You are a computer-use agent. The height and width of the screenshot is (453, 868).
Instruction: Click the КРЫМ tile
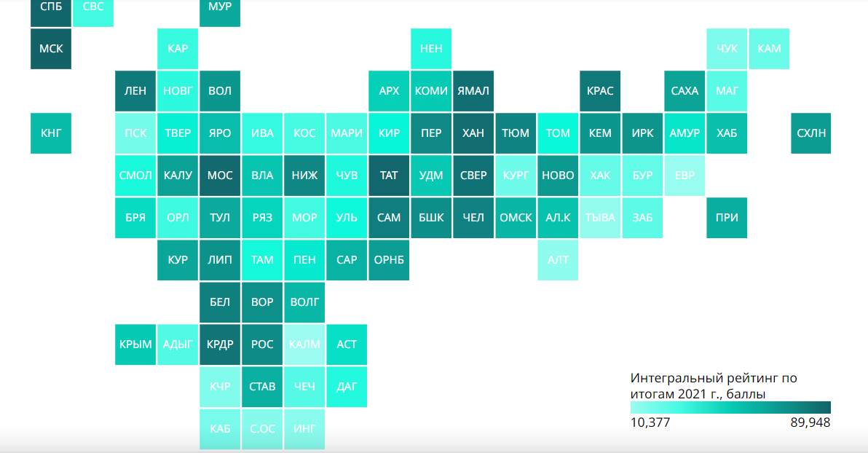click(135, 344)
